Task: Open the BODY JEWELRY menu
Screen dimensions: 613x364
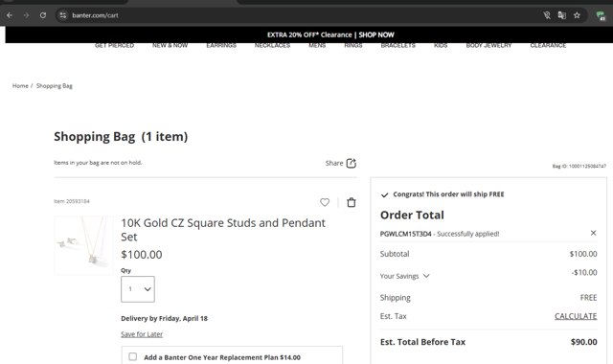Action: click(488, 45)
